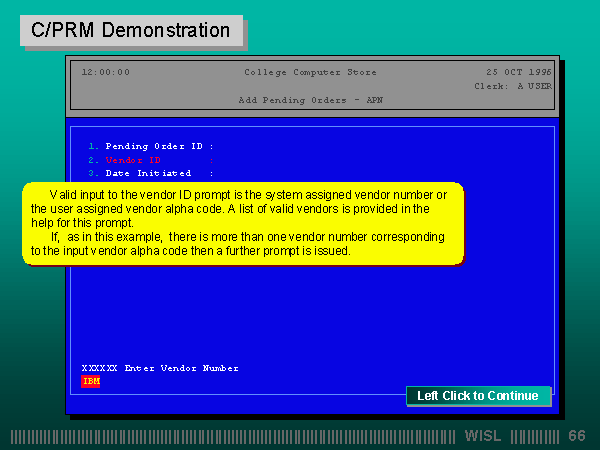
Task: Click the WISL label in footer
Action: tap(485, 436)
